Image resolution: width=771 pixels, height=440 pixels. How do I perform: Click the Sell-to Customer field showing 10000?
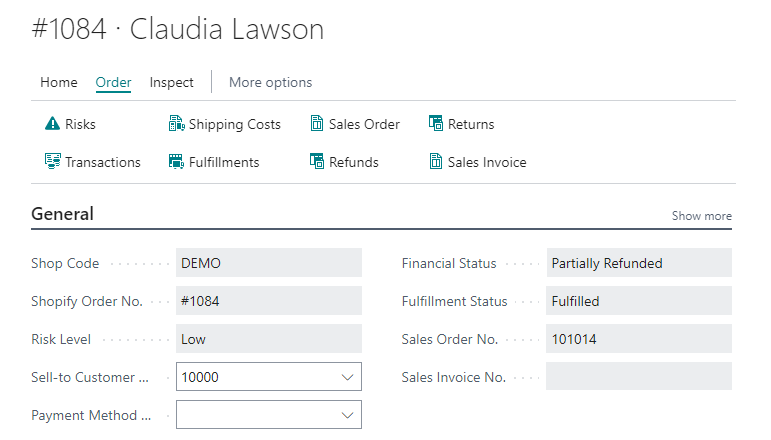click(x=256, y=377)
